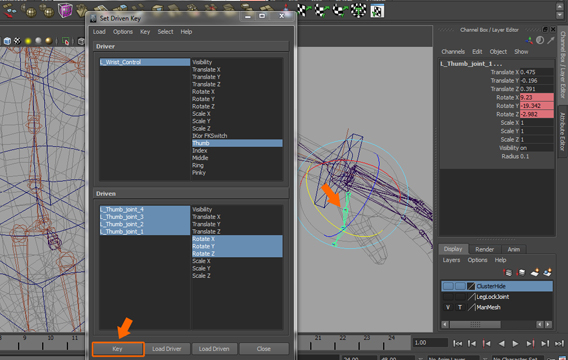
Task: Step back one frame
Action: pyautogui.click(x=472, y=343)
